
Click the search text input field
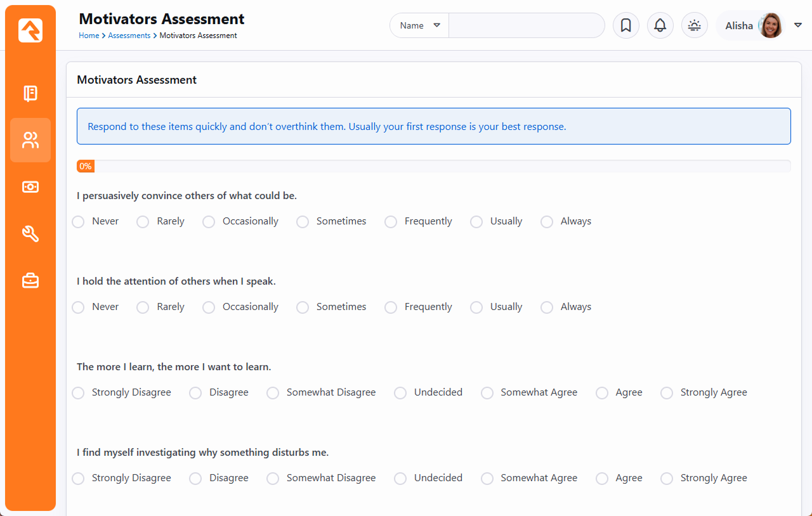(527, 25)
